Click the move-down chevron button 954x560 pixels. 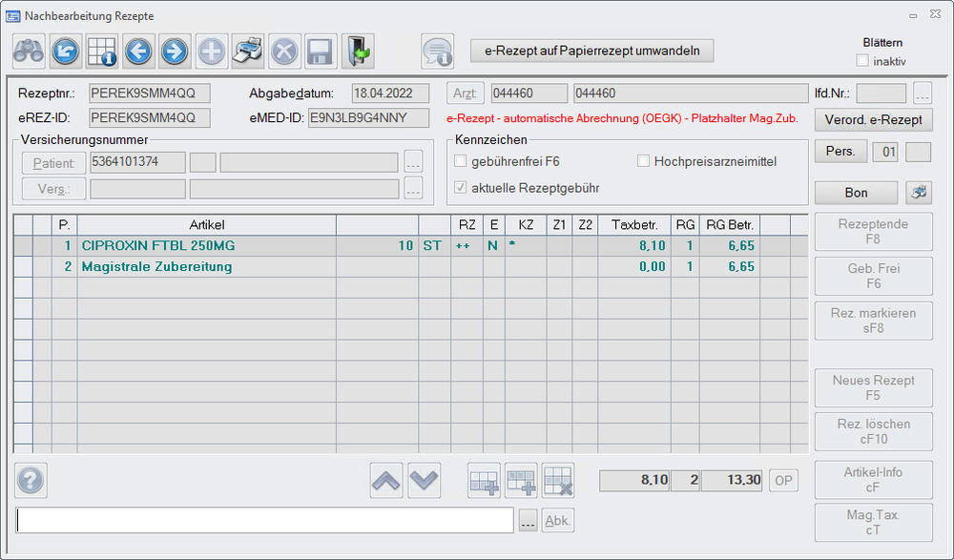425,482
